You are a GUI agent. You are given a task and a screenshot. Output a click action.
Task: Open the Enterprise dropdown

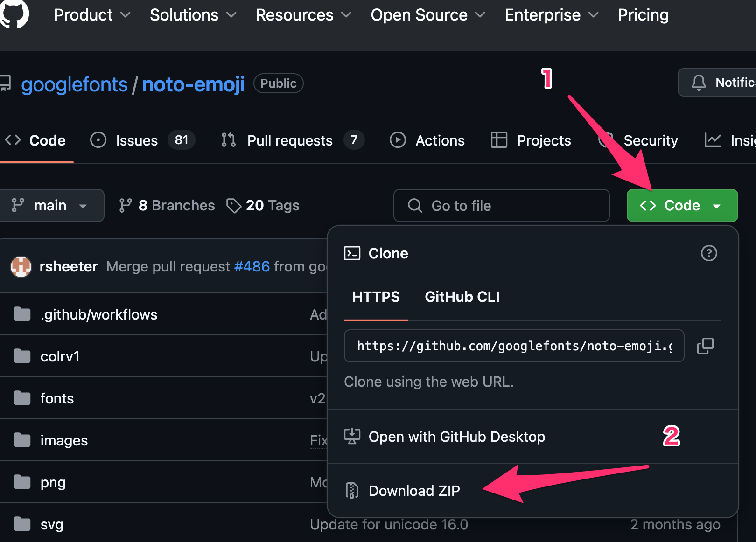point(552,15)
